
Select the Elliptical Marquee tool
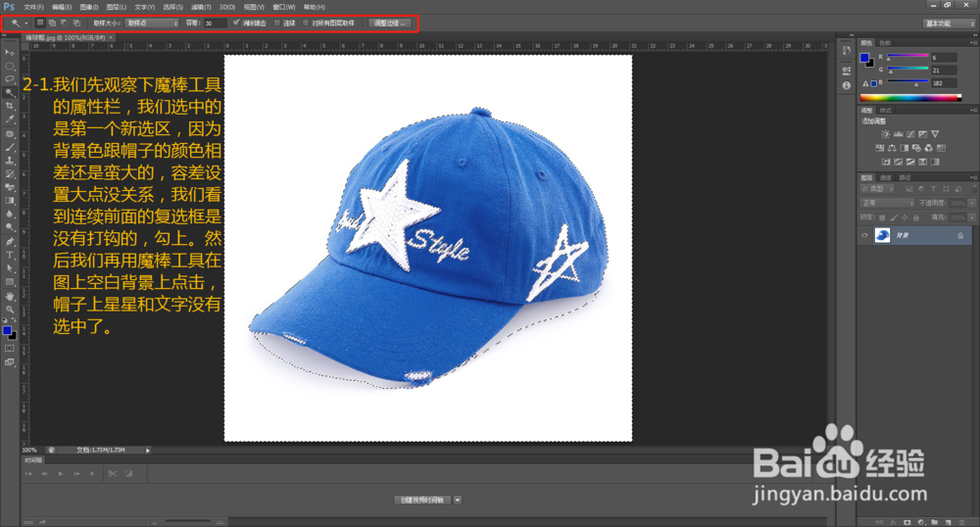(x=10, y=66)
